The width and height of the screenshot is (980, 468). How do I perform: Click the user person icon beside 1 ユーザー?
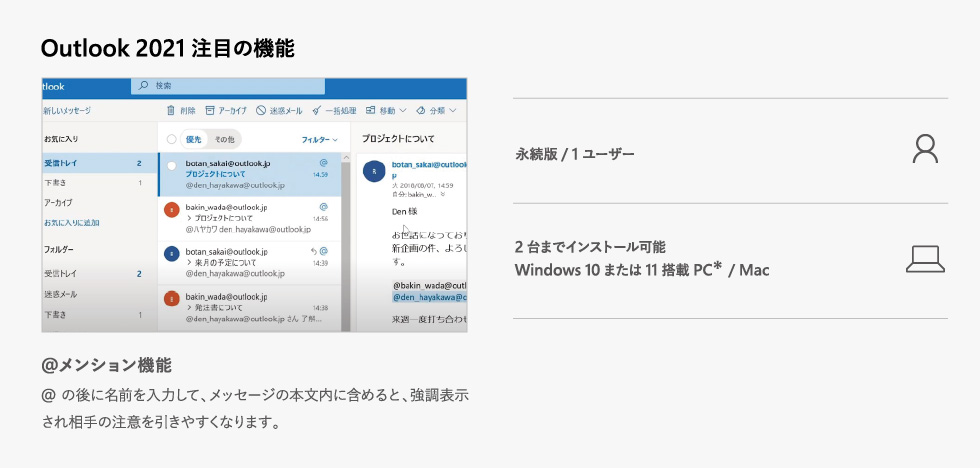pos(925,149)
